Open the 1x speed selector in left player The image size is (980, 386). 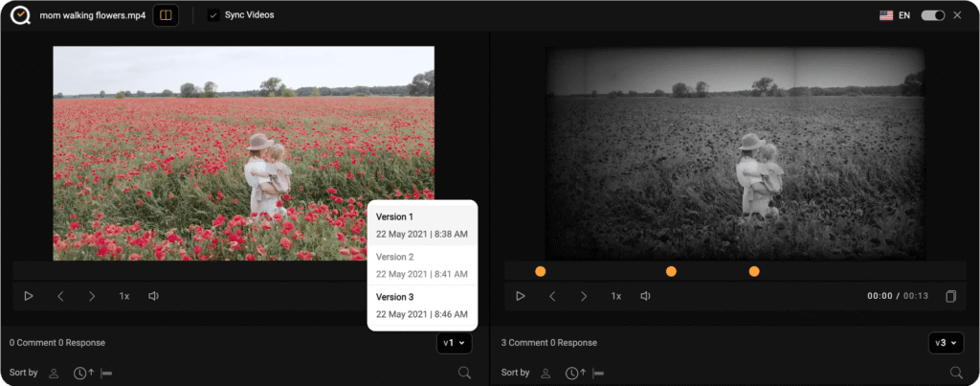(124, 296)
